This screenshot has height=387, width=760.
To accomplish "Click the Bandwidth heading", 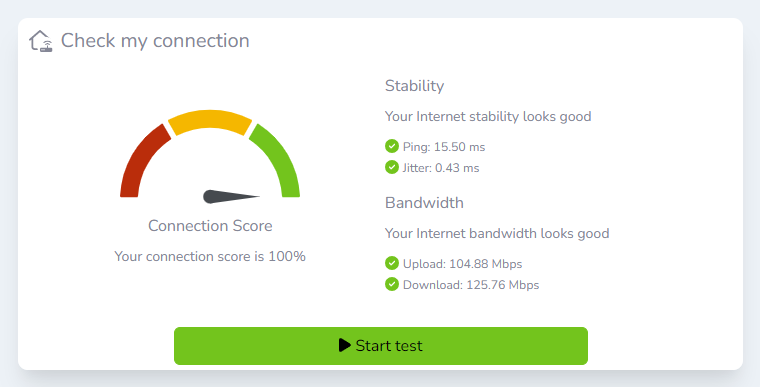I will point(424,203).
